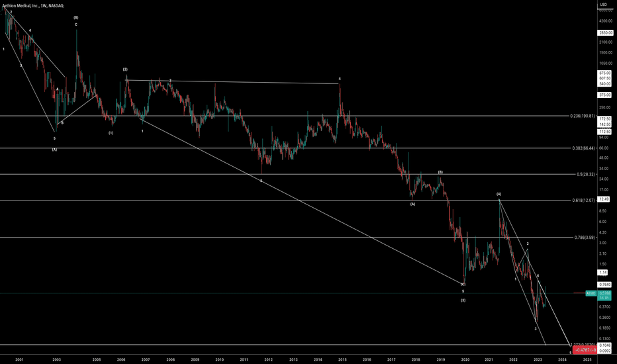Click the 66.00 axis value
This screenshot has width=617, height=364.
pos(604,148)
